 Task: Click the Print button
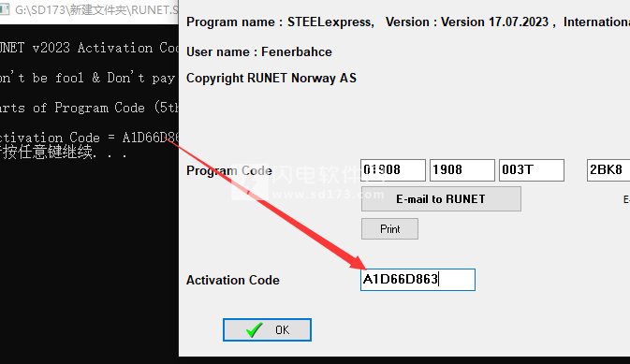389,229
